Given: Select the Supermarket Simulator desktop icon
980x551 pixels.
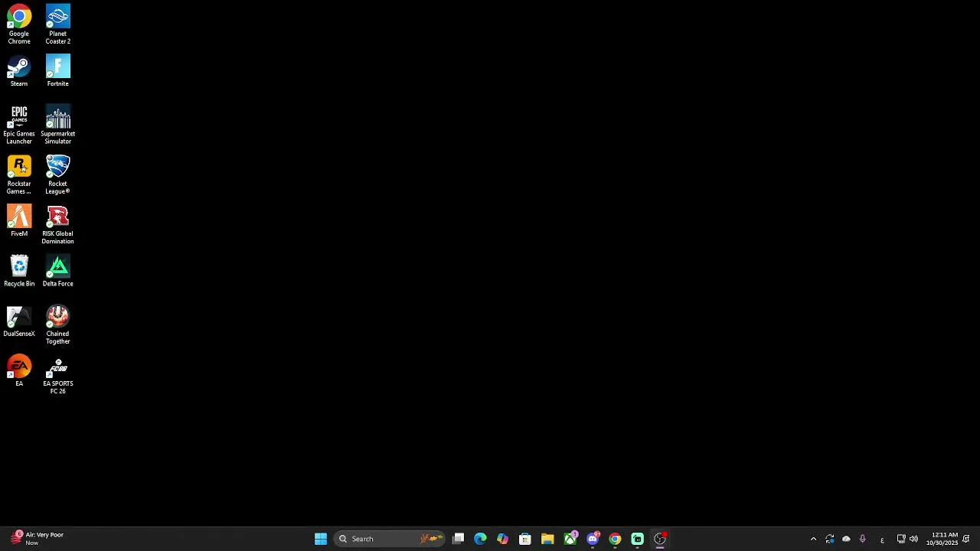Looking at the screenshot, I should click(57, 125).
